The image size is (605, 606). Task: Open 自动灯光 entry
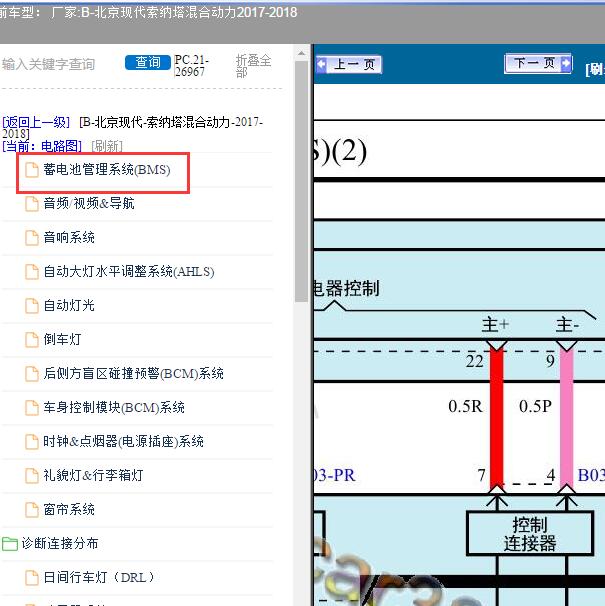(x=69, y=305)
